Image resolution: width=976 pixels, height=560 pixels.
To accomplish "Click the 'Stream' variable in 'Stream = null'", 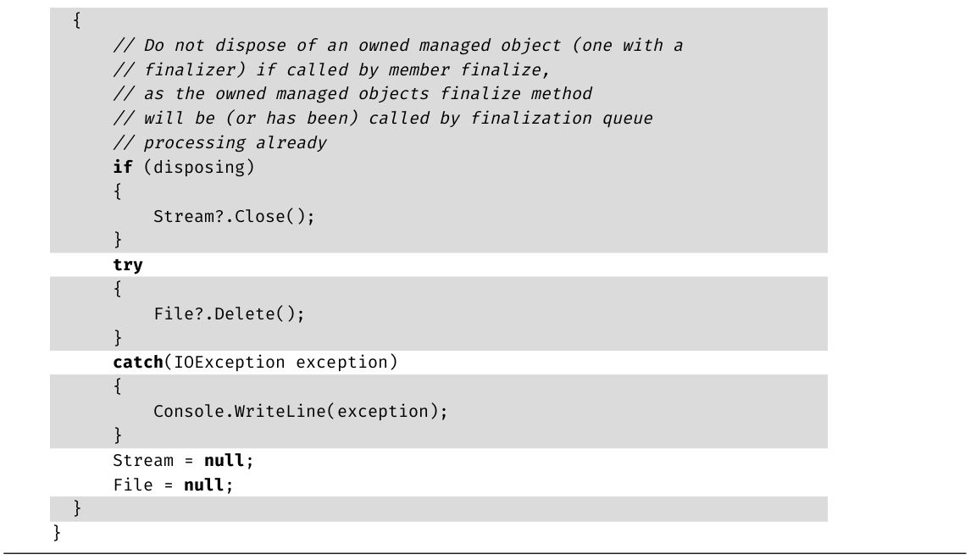I will 143,461.
